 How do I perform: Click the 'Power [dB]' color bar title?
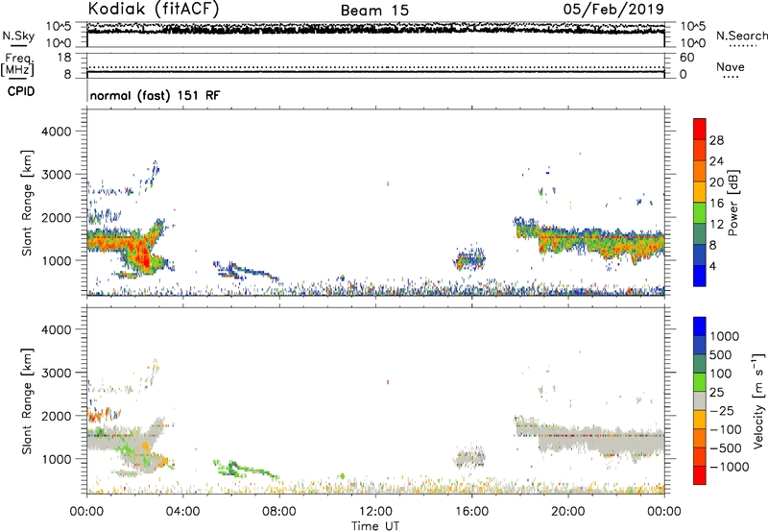click(733, 203)
